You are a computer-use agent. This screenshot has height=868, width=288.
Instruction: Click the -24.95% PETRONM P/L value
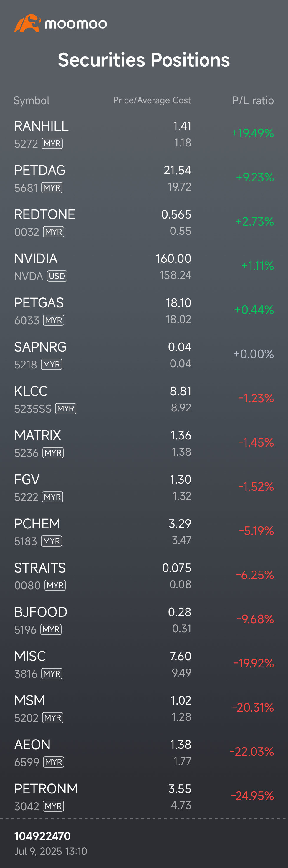pyautogui.click(x=252, y=796)
